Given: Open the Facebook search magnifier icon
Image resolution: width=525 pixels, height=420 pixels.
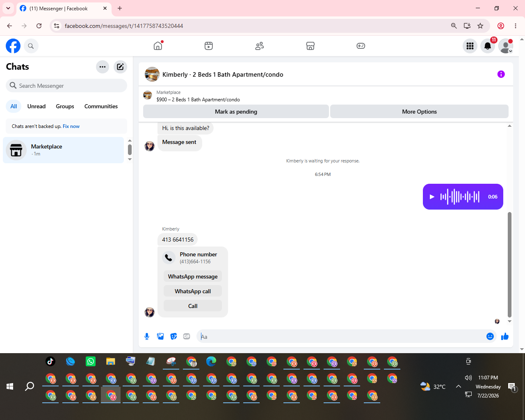Looking at the screenshot, I should (x=31, y=46).
